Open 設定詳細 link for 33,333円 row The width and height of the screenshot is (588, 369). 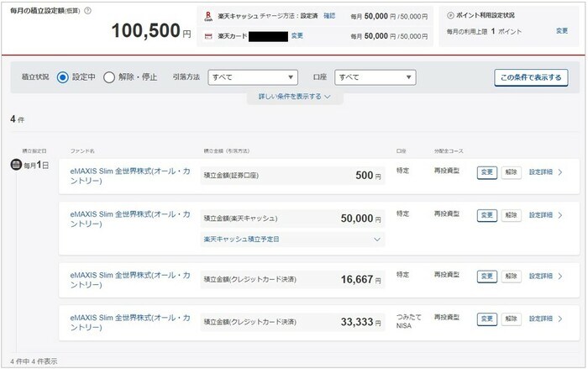coord(541,319)
